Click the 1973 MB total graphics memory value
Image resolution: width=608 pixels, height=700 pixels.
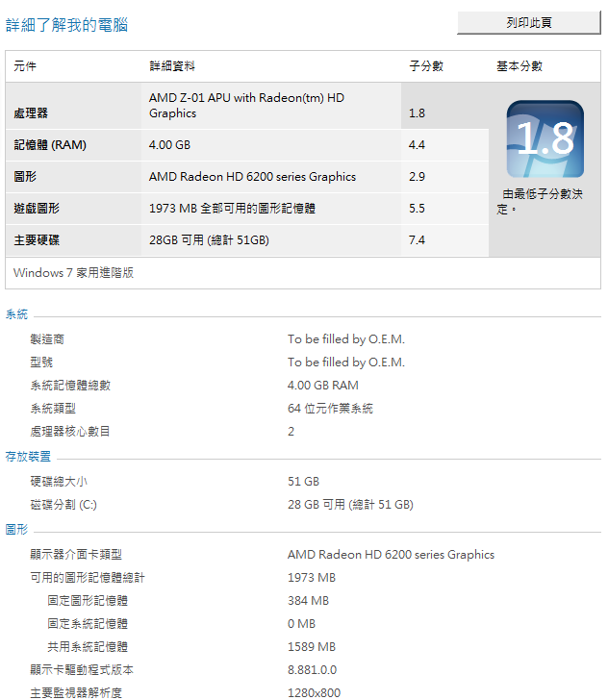coord(312,578)
